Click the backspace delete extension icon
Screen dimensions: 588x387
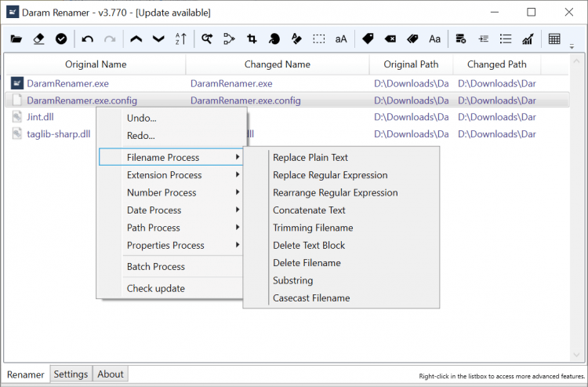click(x=390, y=38)
